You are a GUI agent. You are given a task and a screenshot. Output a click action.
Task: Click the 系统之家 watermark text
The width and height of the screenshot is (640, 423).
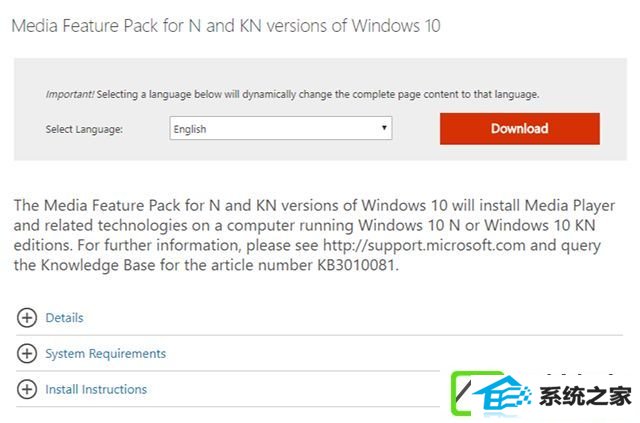tap(585, 395)
